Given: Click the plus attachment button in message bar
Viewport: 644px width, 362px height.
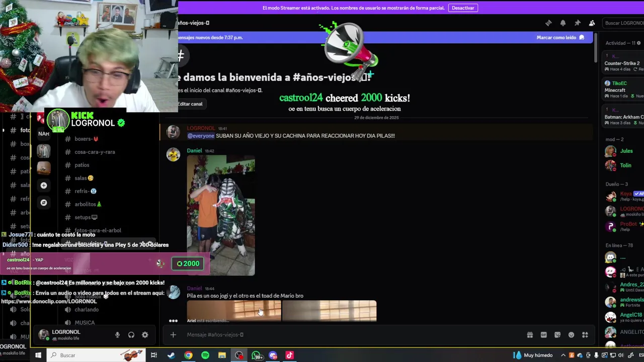Looking at the screenshot, I should click(173, 335).
